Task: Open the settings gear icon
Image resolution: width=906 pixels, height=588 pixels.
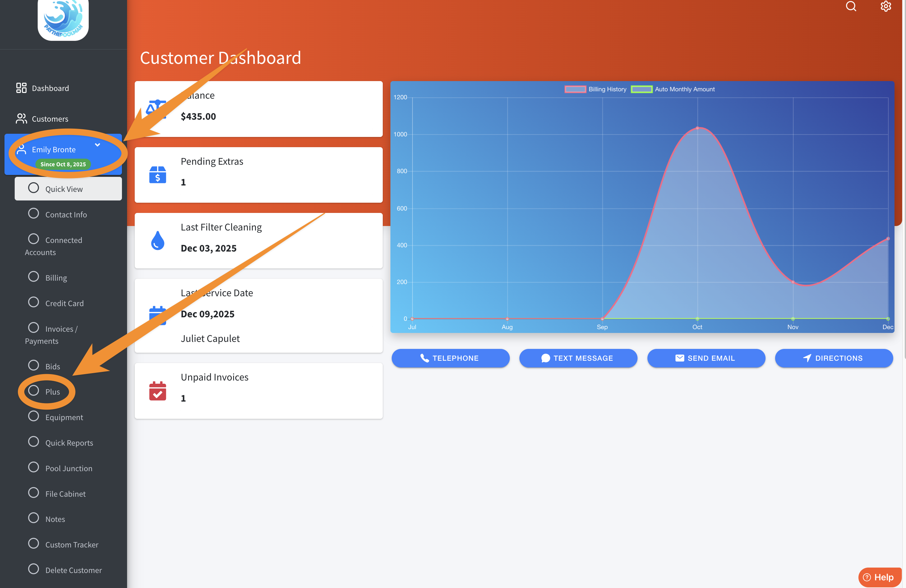Action: click(886, 6)
